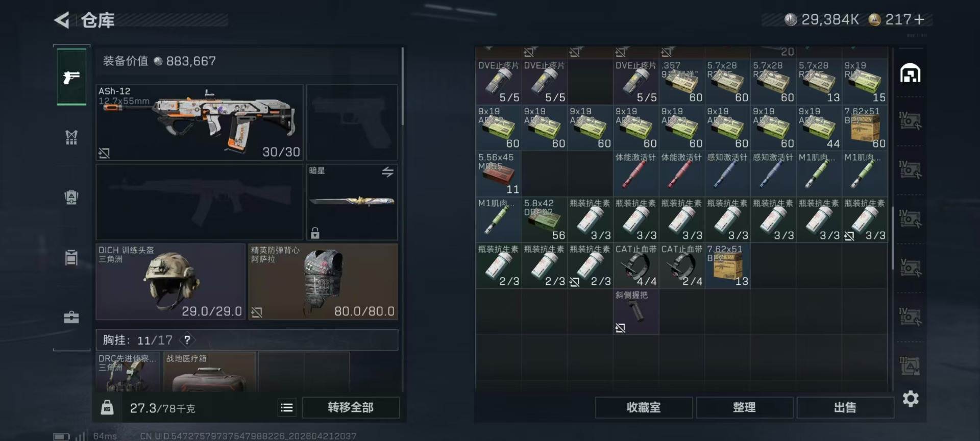Select the main stash house icon
Viewport: 980px width, 441px height.
coord(911,73)
